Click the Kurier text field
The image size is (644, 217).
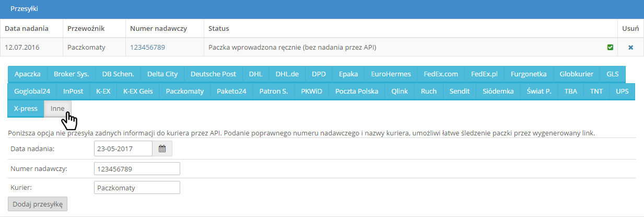[137, 188]
